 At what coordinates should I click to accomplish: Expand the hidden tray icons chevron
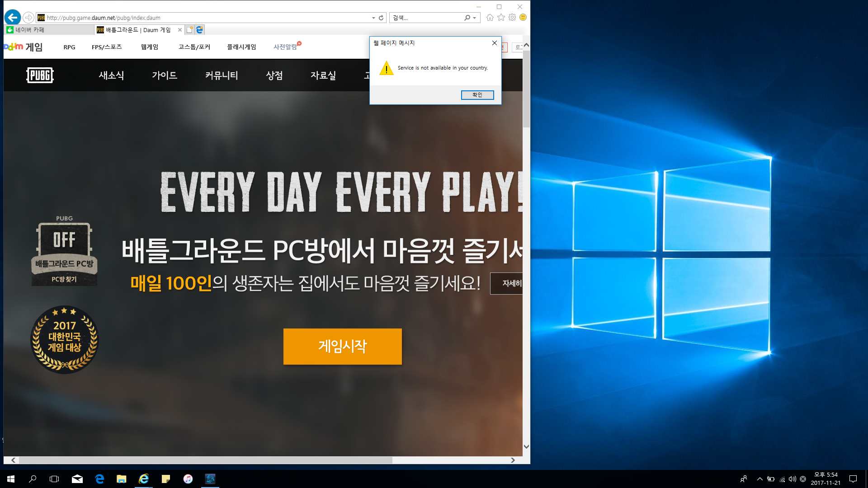[760, 479]
